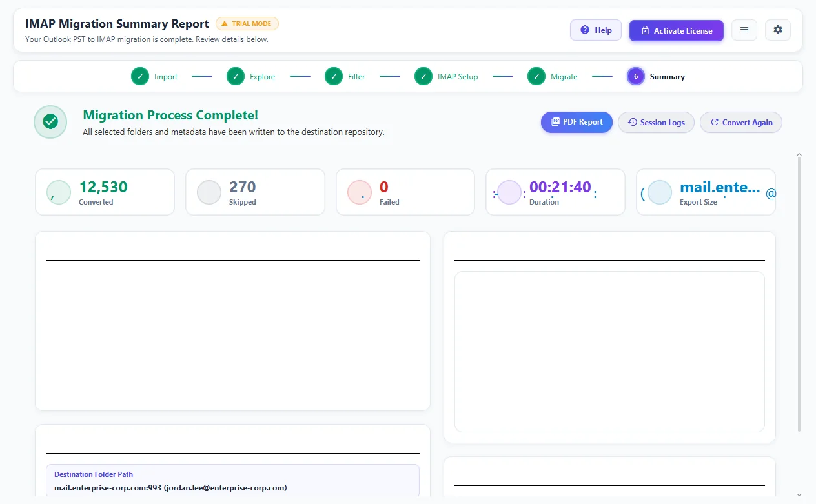
Task: Click the large green success checkmark icon
Action: point(50,121)
